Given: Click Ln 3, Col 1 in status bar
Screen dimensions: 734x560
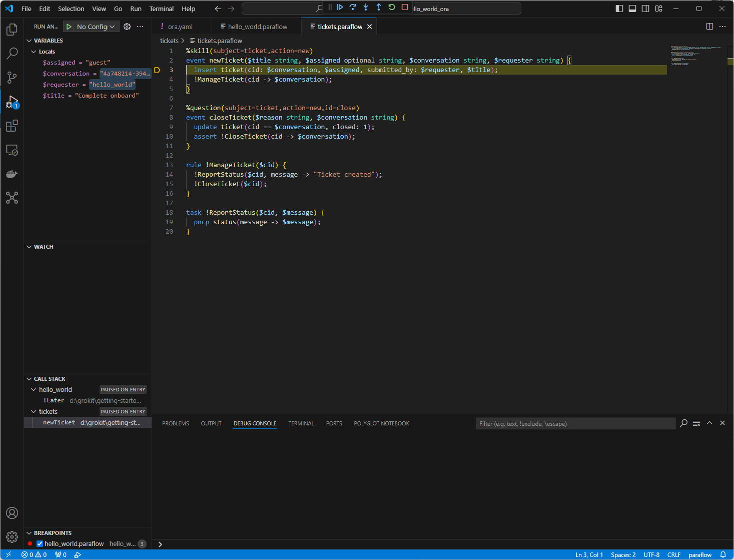Looking at the screenshot, I should click(x=589, y=554).
